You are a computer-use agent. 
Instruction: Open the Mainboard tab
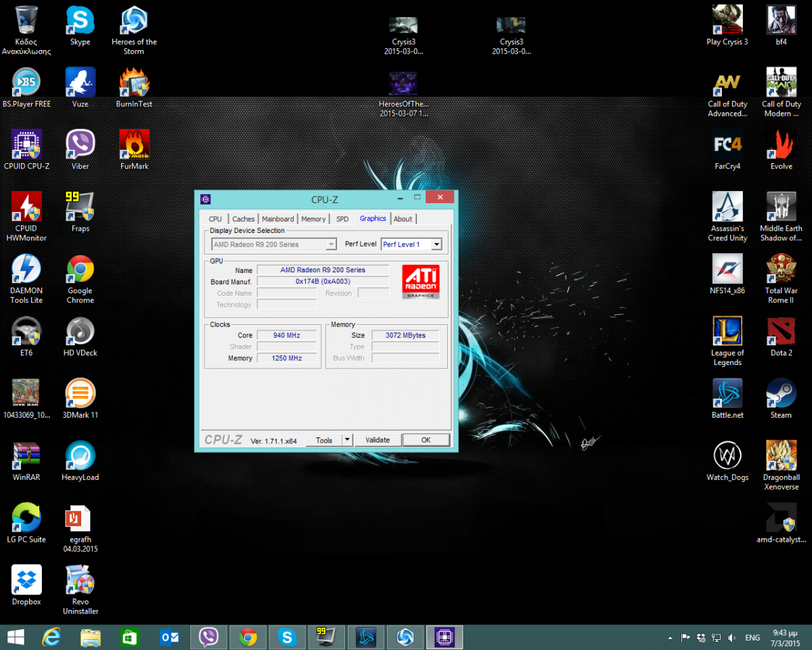(278, 219)
